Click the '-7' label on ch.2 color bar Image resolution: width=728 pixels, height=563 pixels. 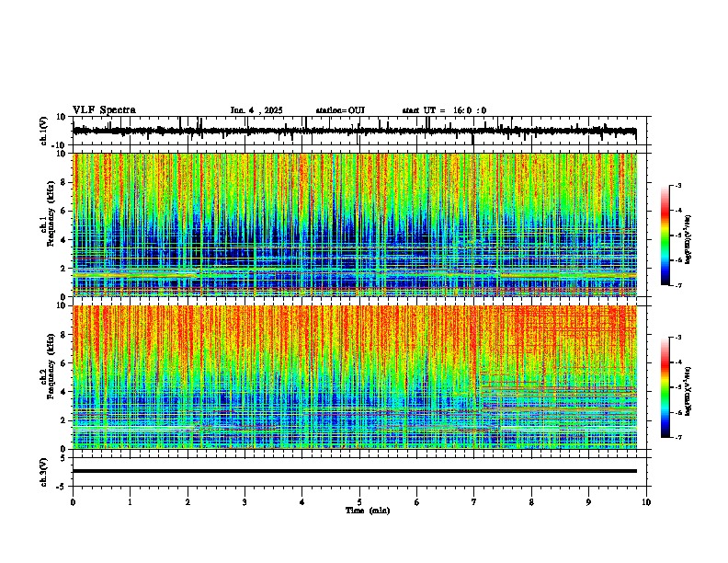tap(677, 437)
